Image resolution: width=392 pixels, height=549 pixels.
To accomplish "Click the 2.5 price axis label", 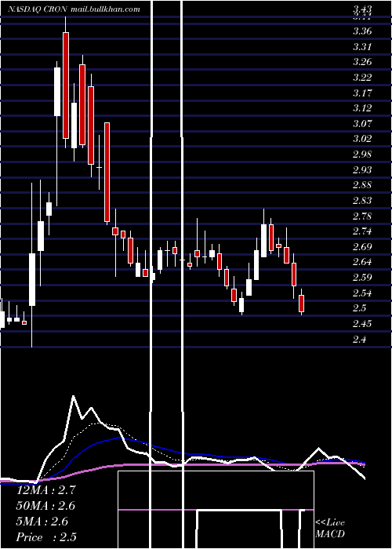I will (x=360, y=308).
